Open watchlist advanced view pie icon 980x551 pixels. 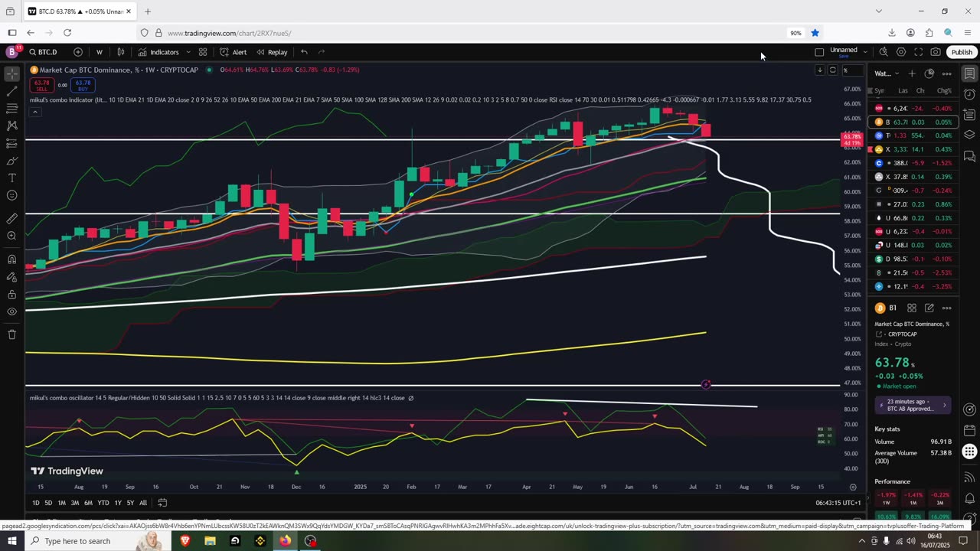click(x=929, y=73)
